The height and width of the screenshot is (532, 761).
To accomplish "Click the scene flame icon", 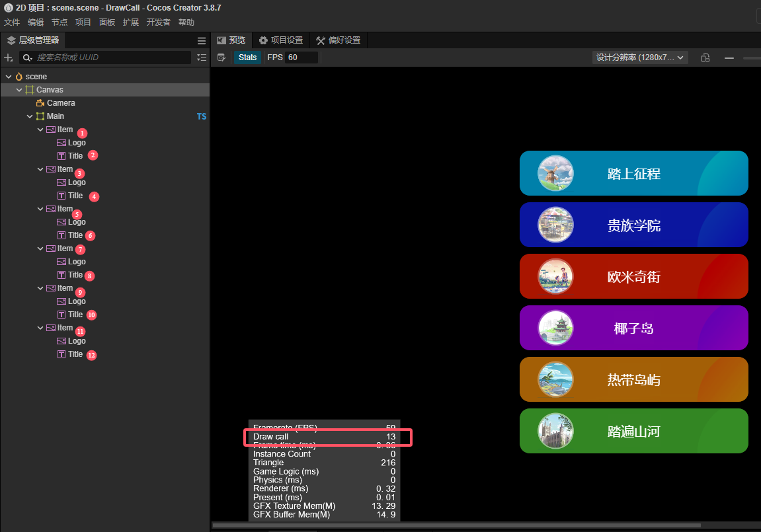I will coord(19,77).
